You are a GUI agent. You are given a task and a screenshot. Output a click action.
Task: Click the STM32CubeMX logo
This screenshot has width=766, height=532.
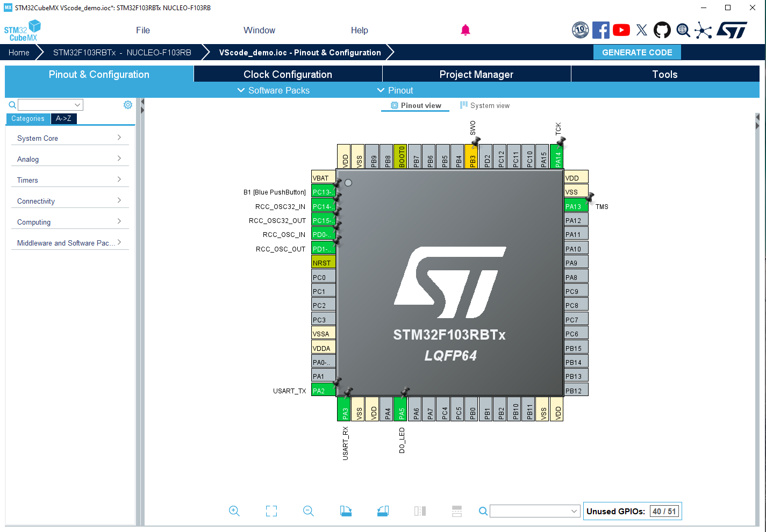pos(23,31)
